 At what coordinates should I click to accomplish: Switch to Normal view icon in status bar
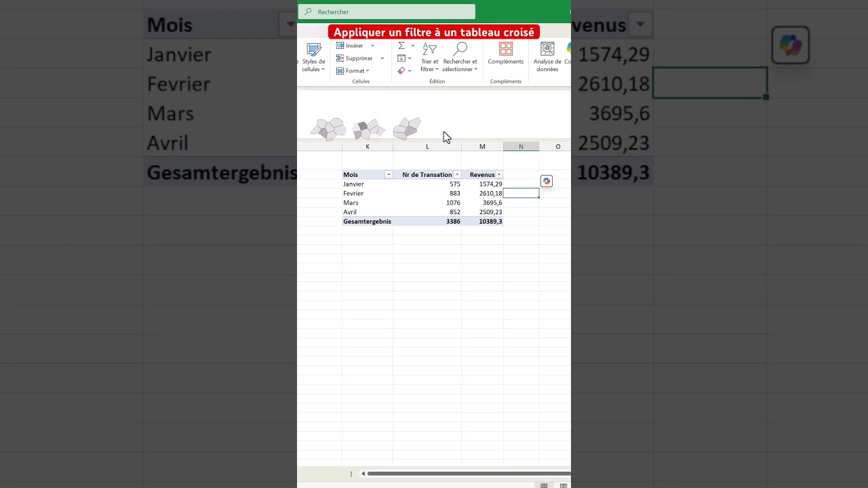click(544, 485)
